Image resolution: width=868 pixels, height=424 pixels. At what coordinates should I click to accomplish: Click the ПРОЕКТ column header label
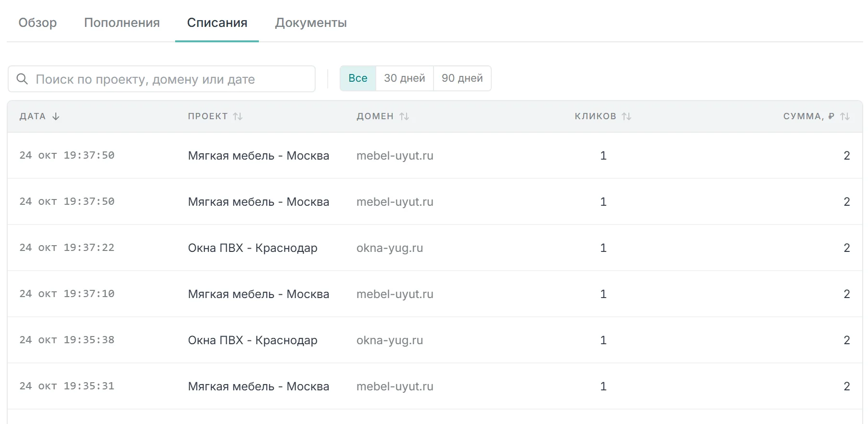point(208,116)
